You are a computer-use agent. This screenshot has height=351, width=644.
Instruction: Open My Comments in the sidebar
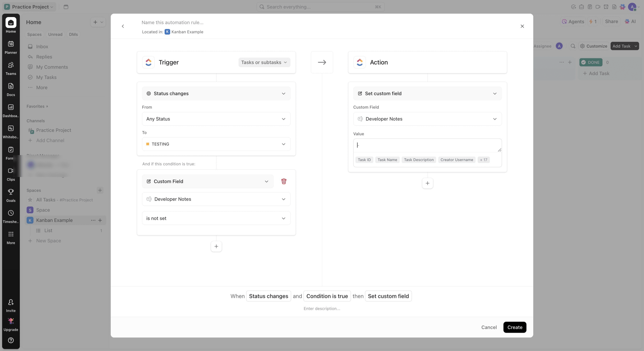52,67
